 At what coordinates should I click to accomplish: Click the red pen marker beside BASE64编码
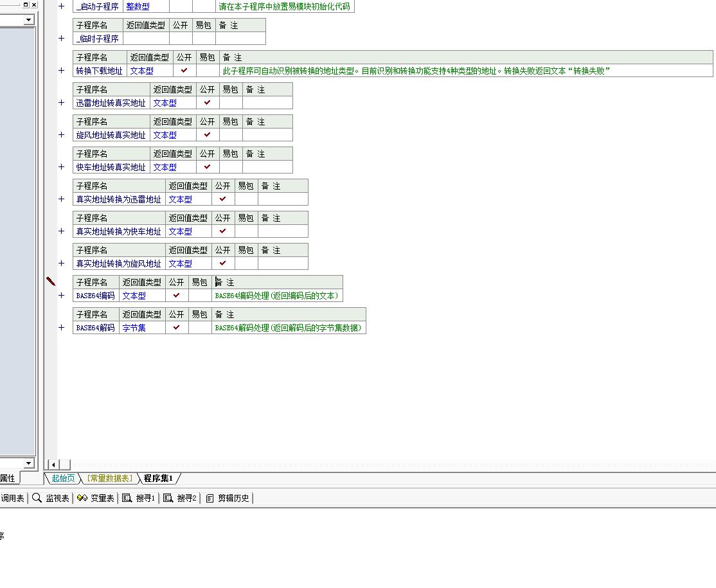[51, 281]
